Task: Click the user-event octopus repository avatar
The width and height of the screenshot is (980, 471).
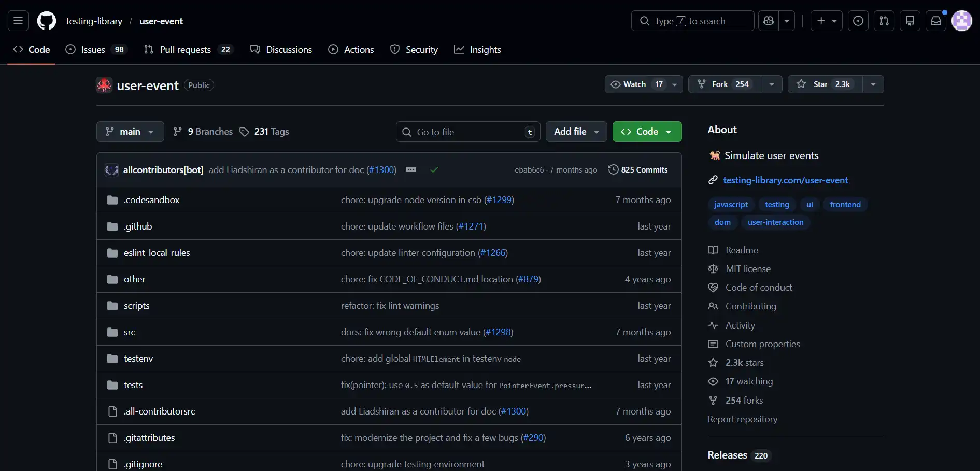Action: (x=104, y=85)
